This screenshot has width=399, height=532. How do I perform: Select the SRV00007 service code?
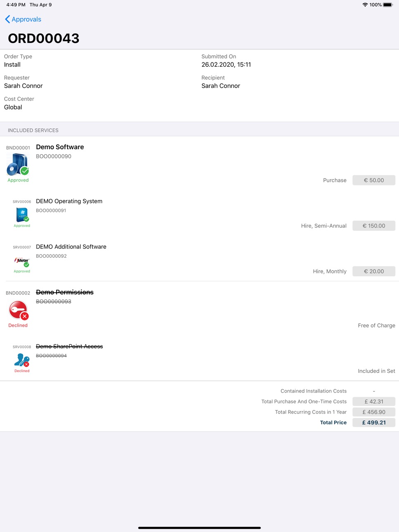pyautogui.click(x=22, y=247)
